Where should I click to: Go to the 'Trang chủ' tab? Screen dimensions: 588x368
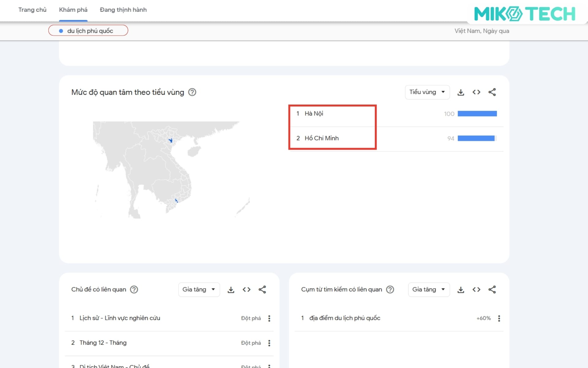[32, 10]
